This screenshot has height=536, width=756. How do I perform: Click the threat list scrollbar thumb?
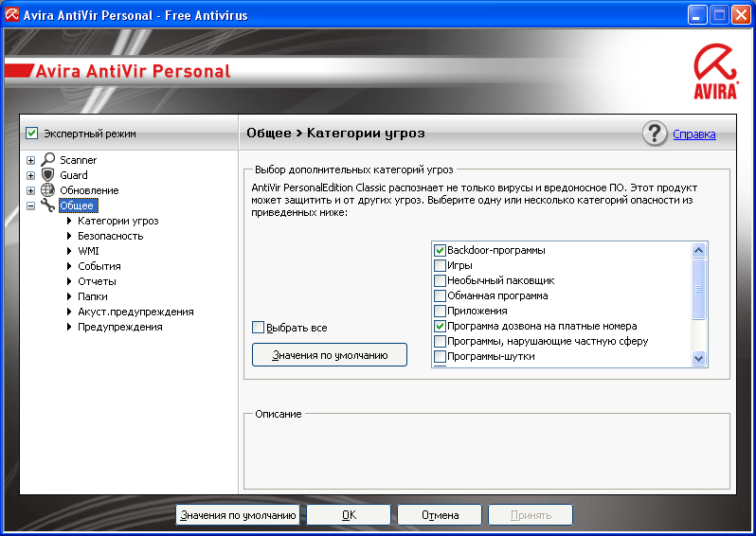698,289
